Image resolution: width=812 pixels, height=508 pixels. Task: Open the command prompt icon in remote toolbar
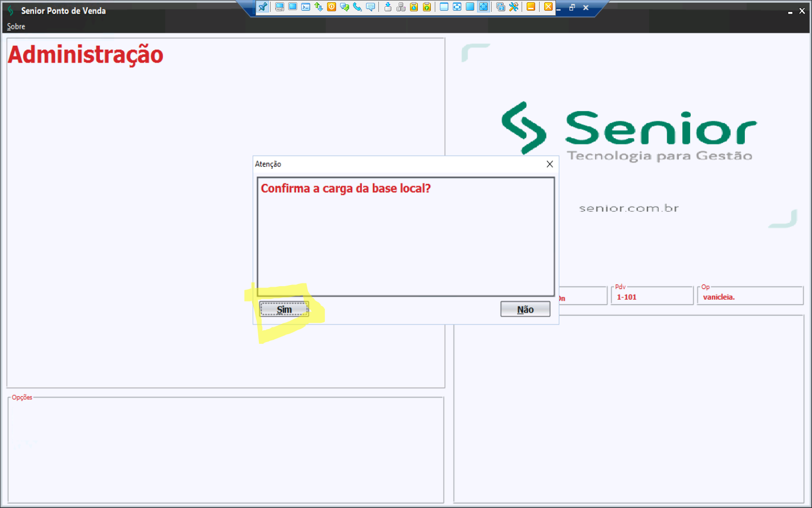(306, 7)
